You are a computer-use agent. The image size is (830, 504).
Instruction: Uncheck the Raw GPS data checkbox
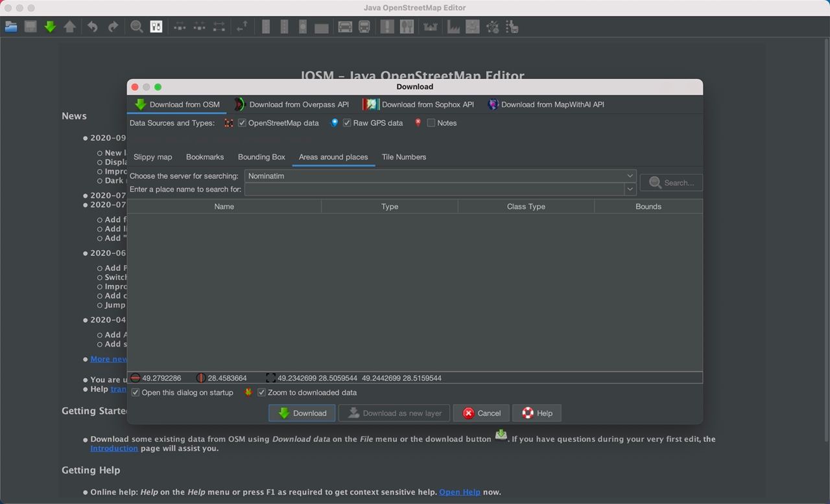[347, 122]
